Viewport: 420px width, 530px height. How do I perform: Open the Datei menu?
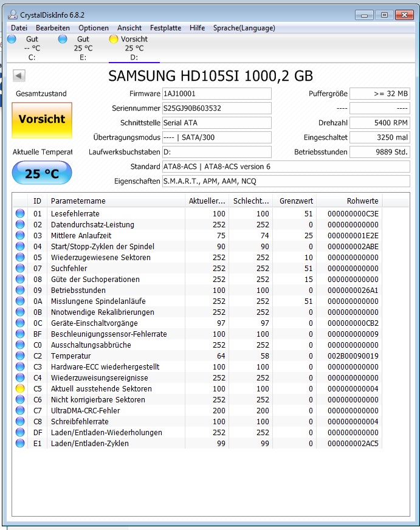pyautogui.click(x=19, y=28)
